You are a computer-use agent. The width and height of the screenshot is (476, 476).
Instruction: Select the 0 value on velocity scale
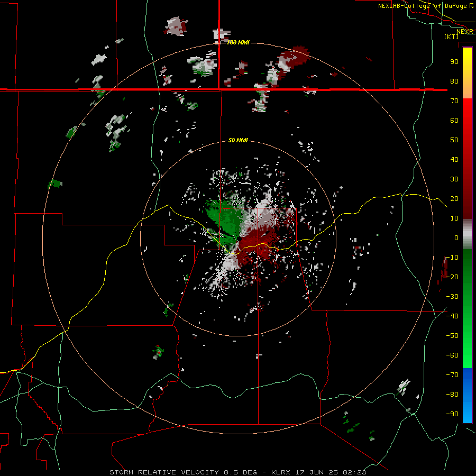pyautogui.click(x=456, y=238)
